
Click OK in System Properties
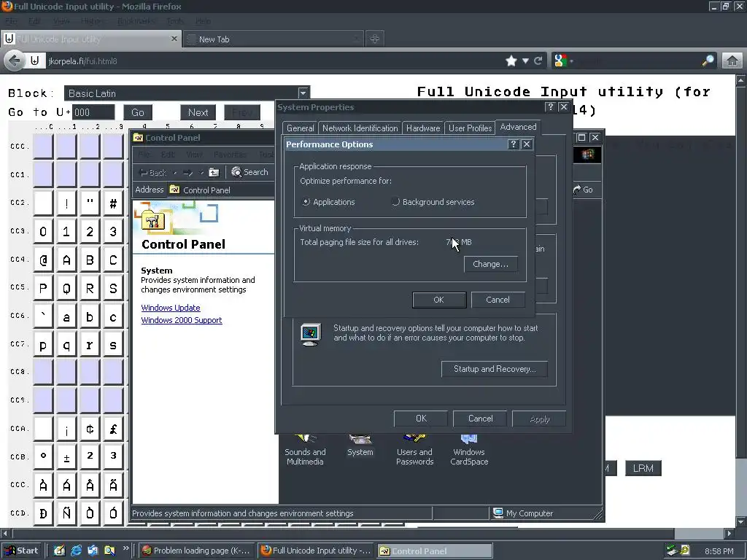click(421, 418)
